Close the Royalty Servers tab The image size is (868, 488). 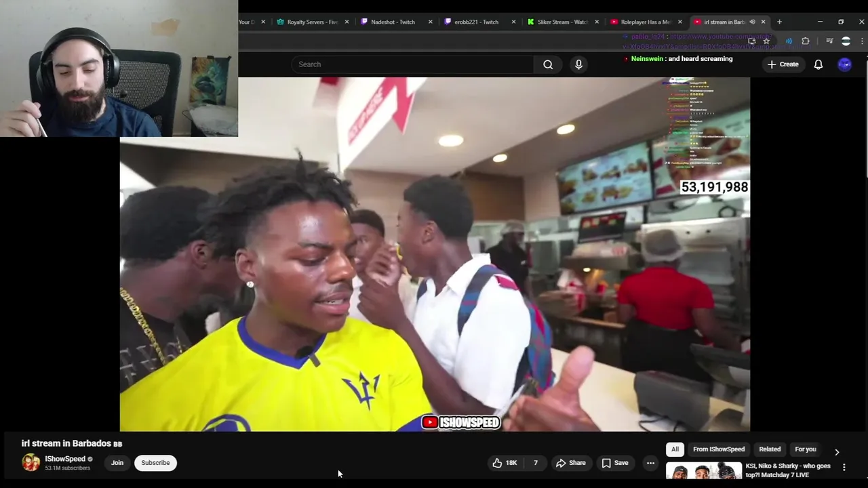click(347, 22)
